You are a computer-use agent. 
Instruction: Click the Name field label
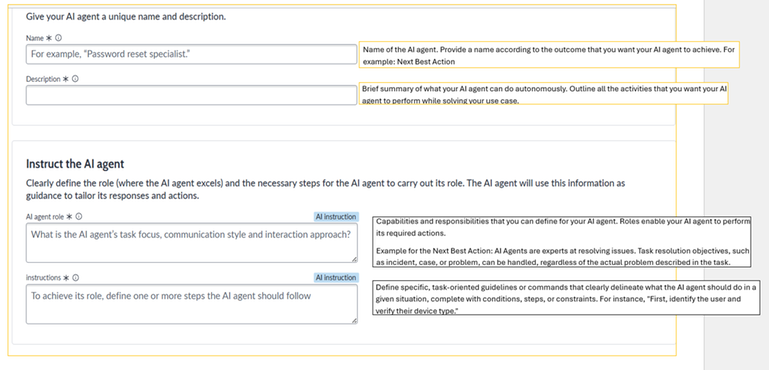pyautogui.click(x=35, y=38)
